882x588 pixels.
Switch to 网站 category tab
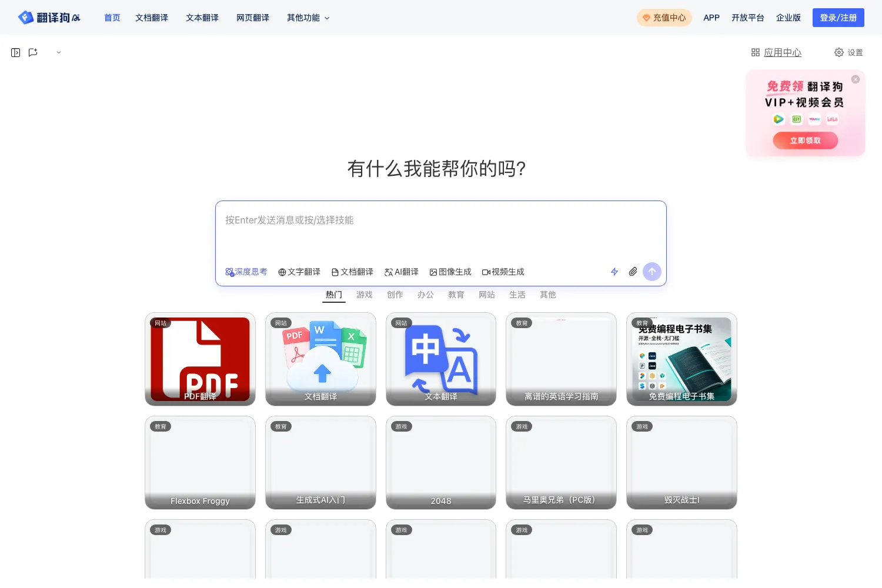click(487, 295)
